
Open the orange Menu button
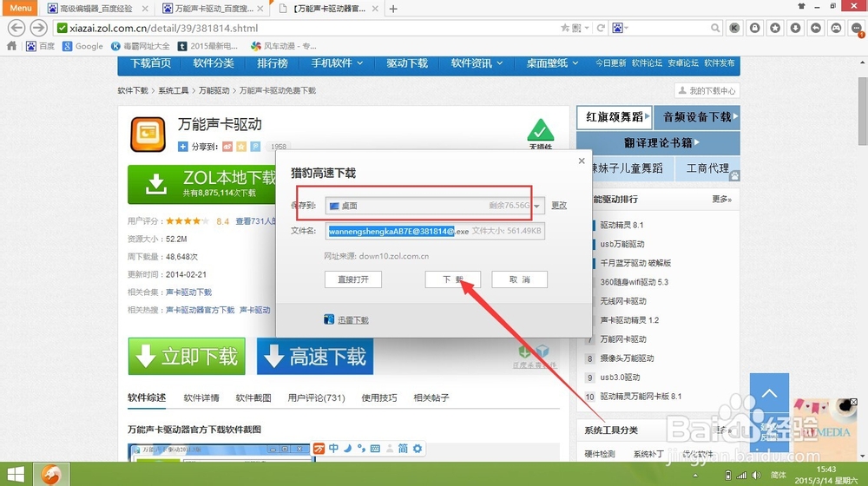click(x=21, y=8)
